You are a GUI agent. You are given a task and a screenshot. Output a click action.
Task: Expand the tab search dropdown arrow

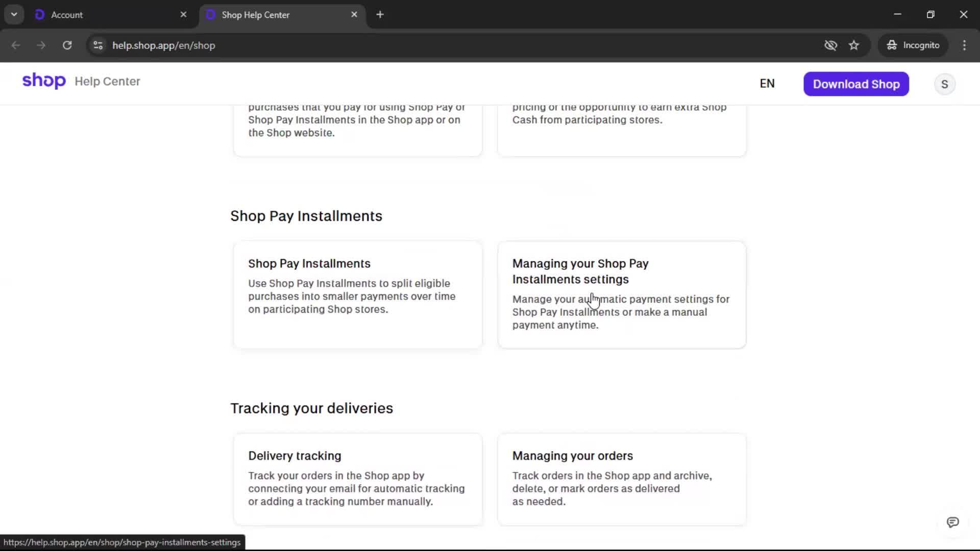(x=14, y=15)
